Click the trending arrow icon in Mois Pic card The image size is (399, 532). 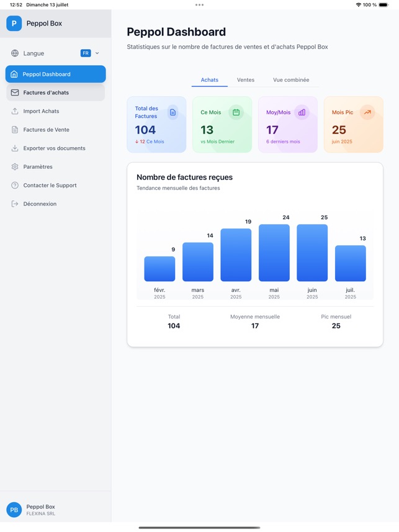(367, 112)
